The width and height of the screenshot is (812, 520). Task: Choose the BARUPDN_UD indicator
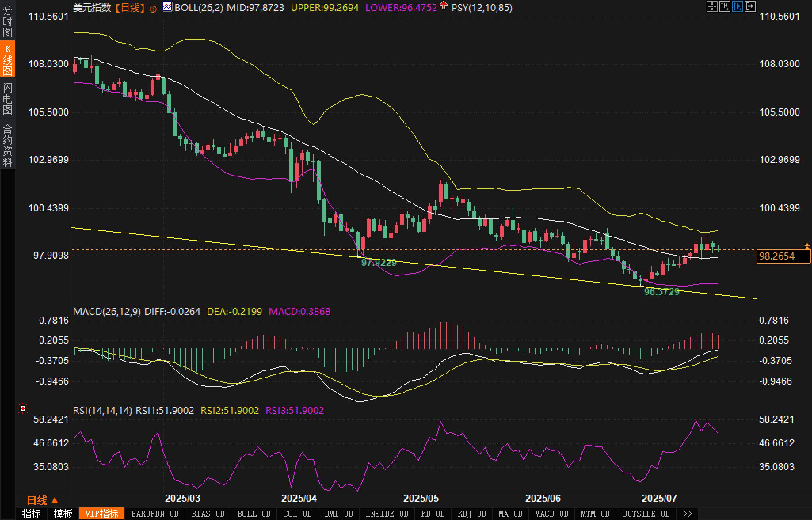click(155, 514)
